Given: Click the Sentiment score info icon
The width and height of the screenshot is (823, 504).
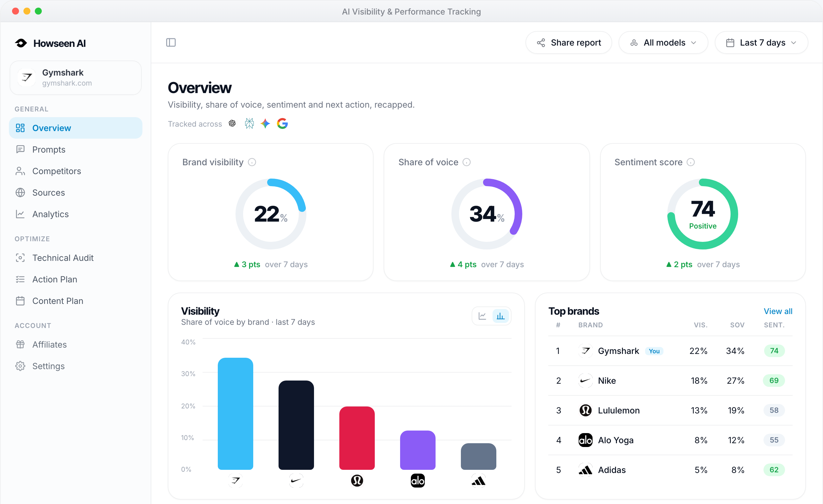Looking at the screenshot, I should point(691,162).
